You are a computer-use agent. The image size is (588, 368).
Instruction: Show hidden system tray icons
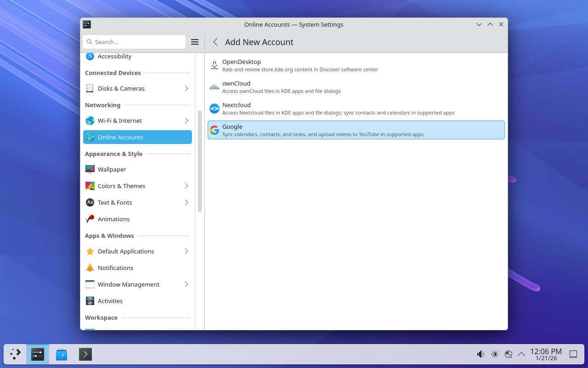(521, 354)
